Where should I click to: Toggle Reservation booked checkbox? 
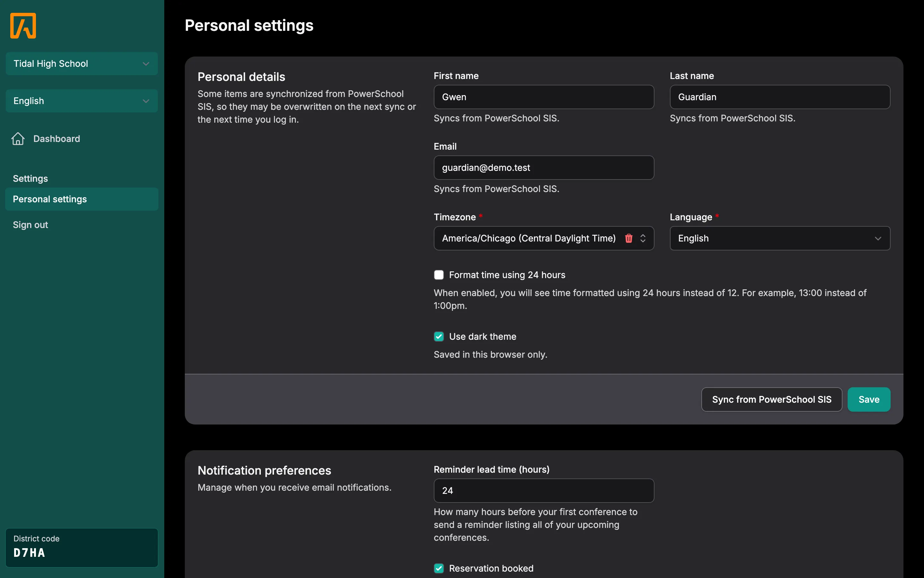(x=439, y=568)
